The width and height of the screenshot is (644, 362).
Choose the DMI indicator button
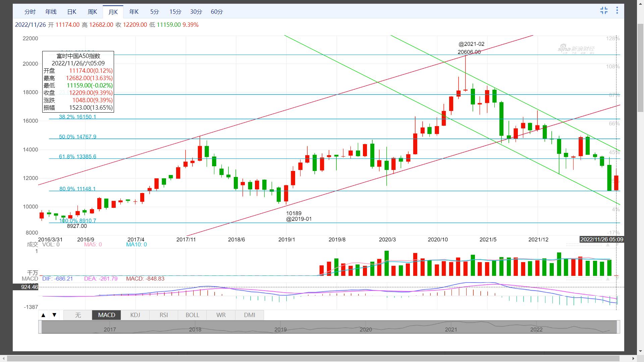pyautogui.click(x=249, y=315)
